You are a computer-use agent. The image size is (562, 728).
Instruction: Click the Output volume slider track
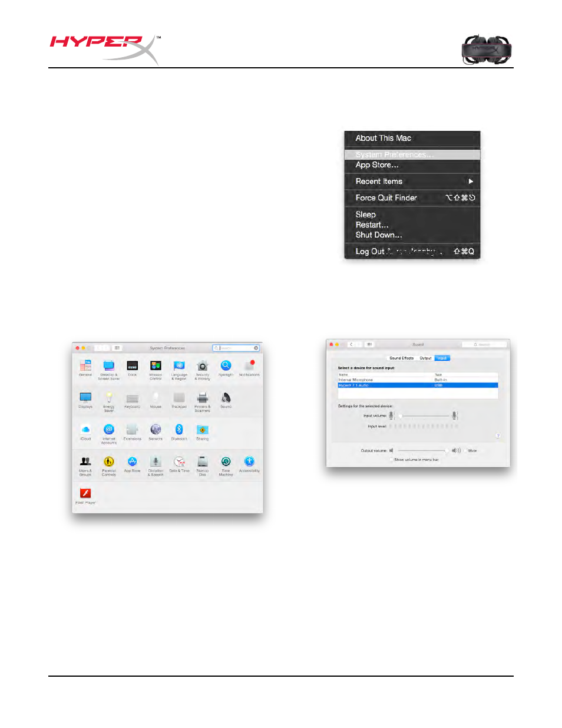422,450
